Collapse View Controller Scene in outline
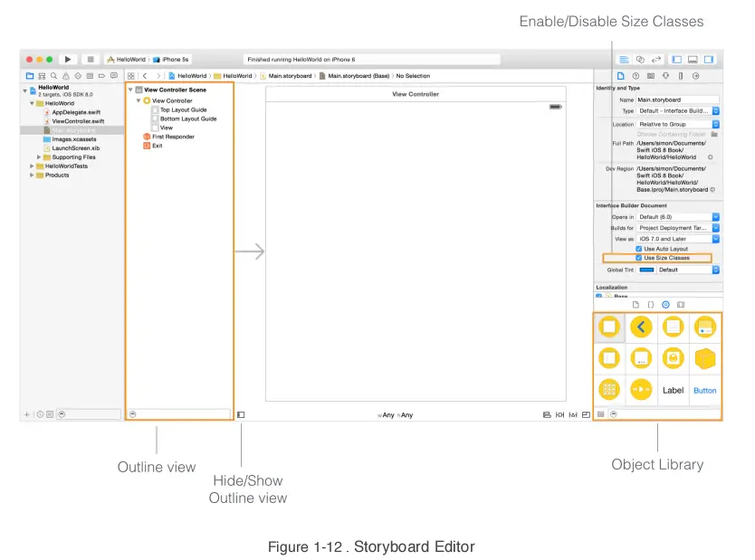This screenshot has height=560, width=755. (x=130, y=90)
